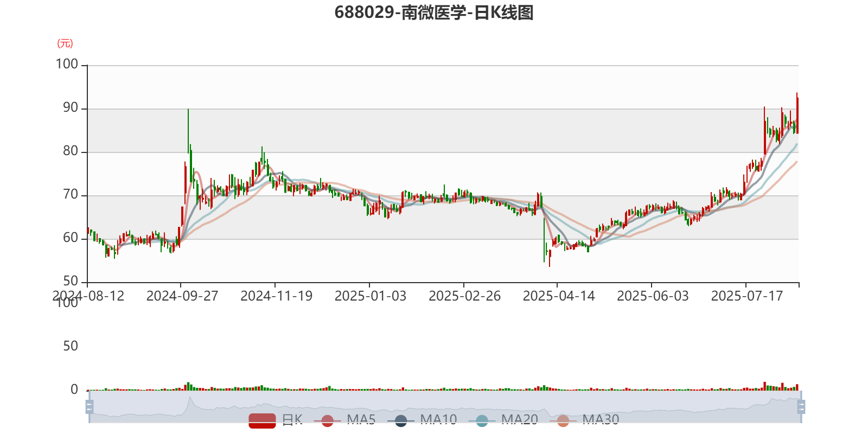Click the volume axis 0 label
Image resolution: width=868 pixels, height=434 pixels.
pos(74,390)
